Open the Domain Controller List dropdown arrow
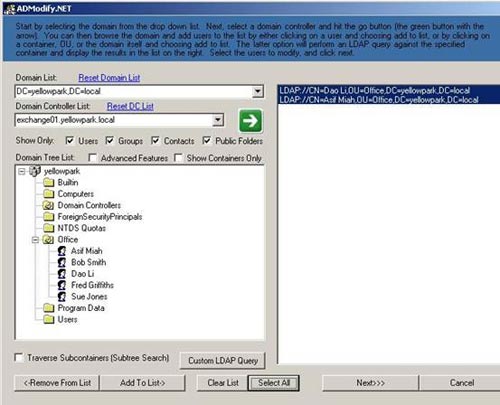Viewport: 500px width, 405px height. [x=218, y=120]
